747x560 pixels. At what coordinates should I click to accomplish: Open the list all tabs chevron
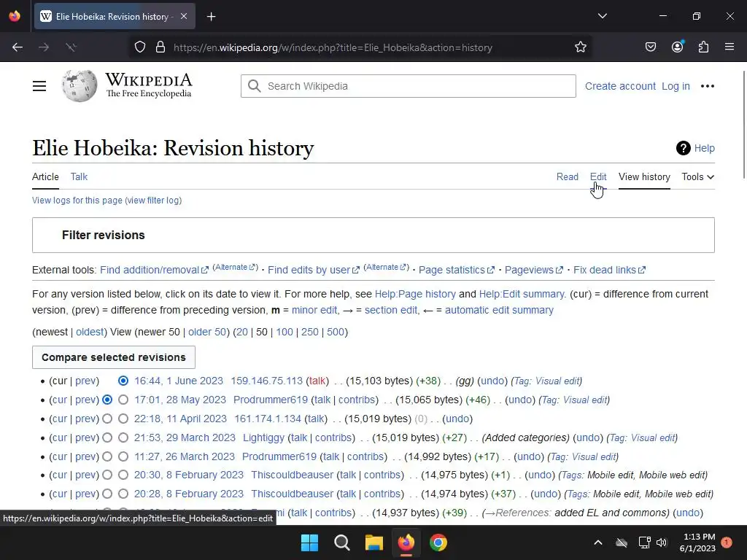point(602,16)
